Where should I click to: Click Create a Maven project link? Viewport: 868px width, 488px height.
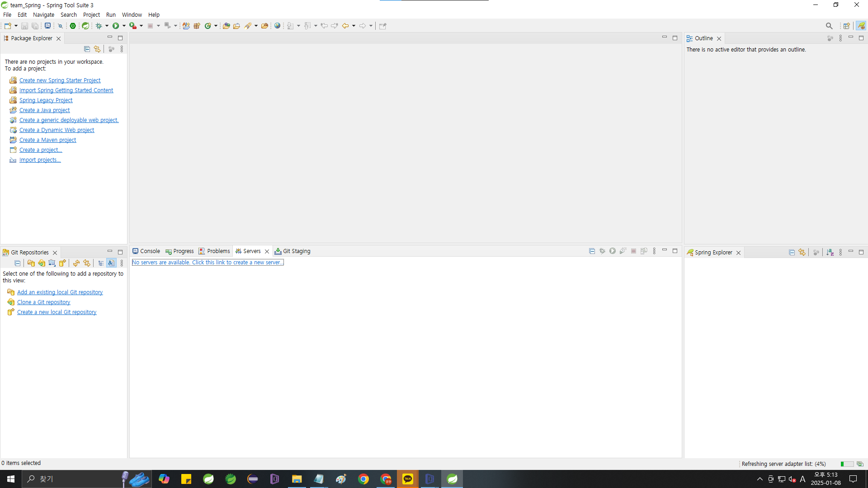[47, 140]
